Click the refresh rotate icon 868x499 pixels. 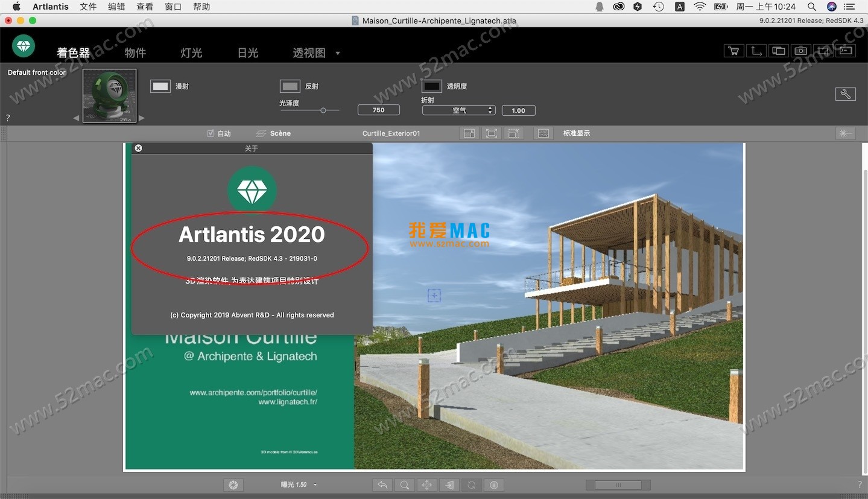(472, 485)
